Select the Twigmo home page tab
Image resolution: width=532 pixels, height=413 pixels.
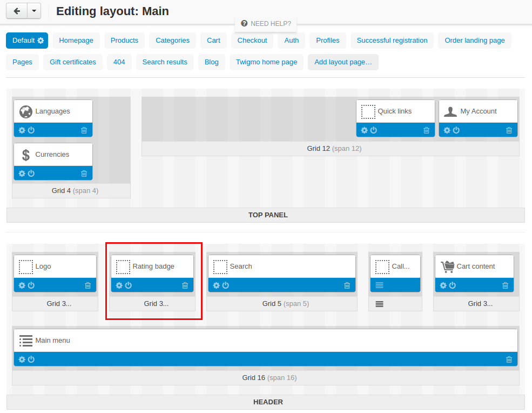[x=266, y=62]
